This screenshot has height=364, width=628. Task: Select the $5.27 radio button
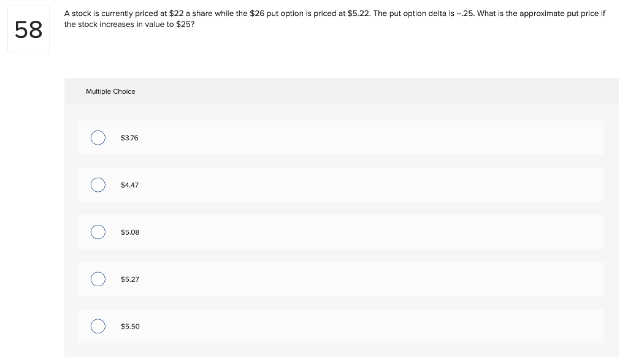point(98,279)
